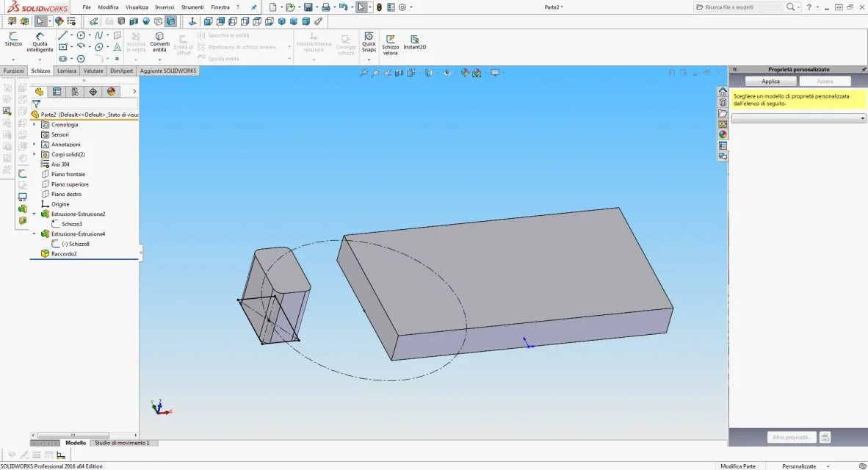Toggle Normal To view orientation icon
The height and width of the screenshot is (470, 868).
[x=192, y=21]
